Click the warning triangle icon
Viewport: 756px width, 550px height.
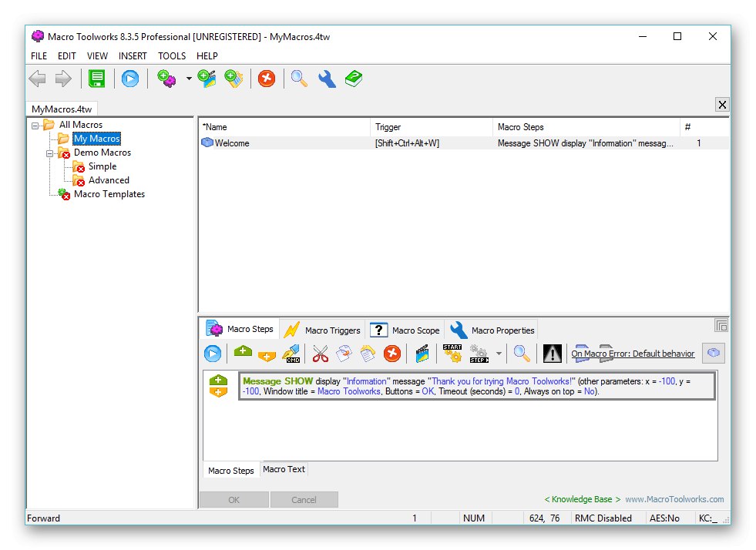click(553, 354)
